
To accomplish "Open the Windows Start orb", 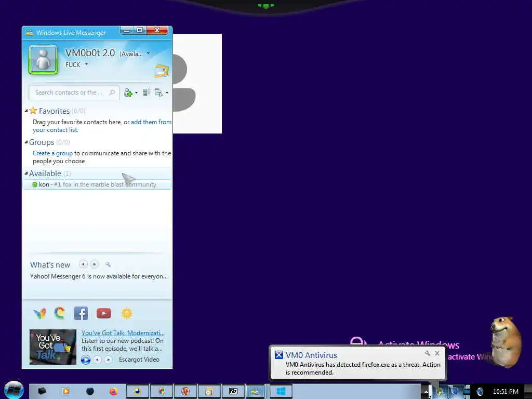I will coord(14,390).
